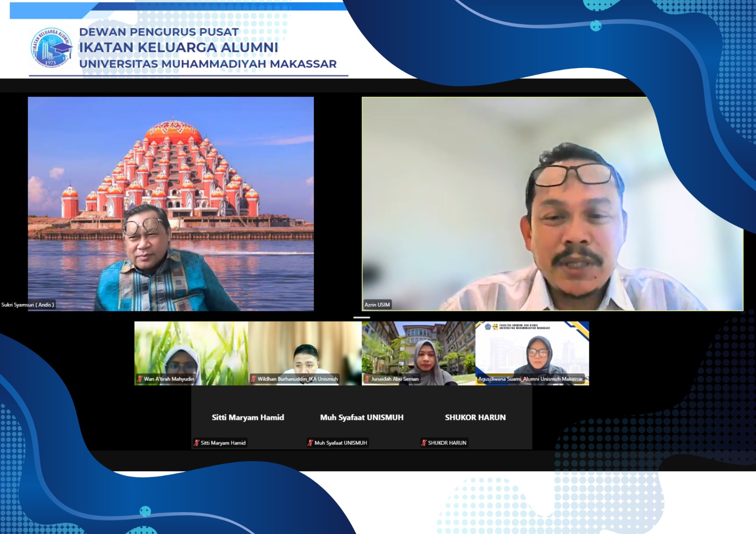Click muted mic icon on SHUKOR HARUN tile

click(x=424, y=443)
